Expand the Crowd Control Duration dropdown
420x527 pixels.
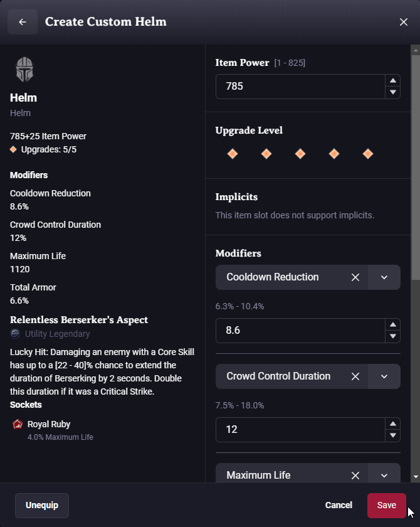[x=384, y=376]
